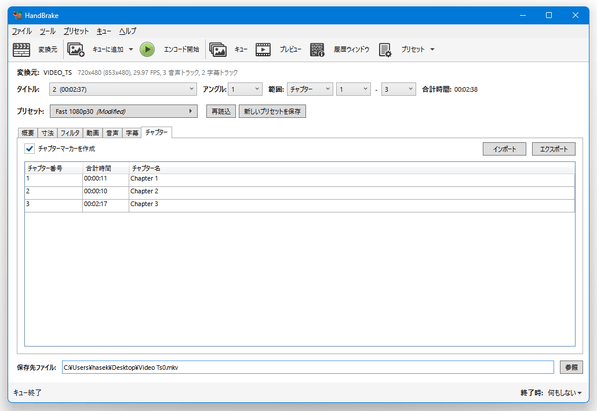This screenshot has height=411, width=597.
Task: Close the HandBrake window
Action: pos(575,15)
